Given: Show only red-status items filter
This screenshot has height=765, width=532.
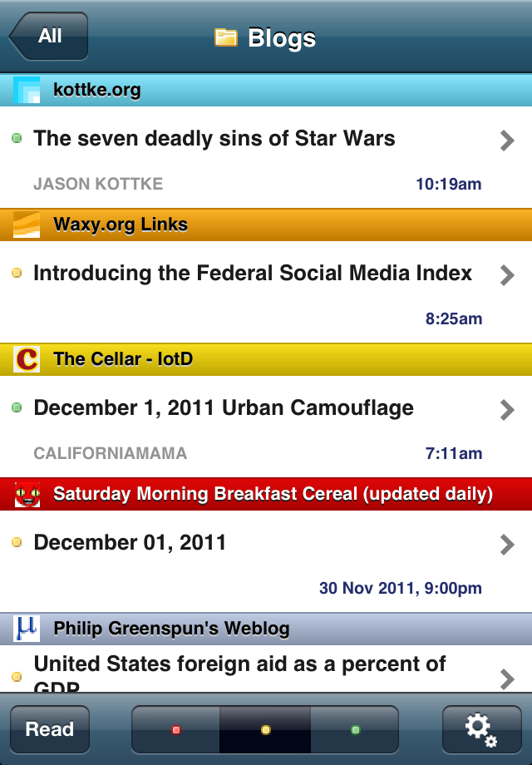Looking at the screenshot, I should [175, 729].
